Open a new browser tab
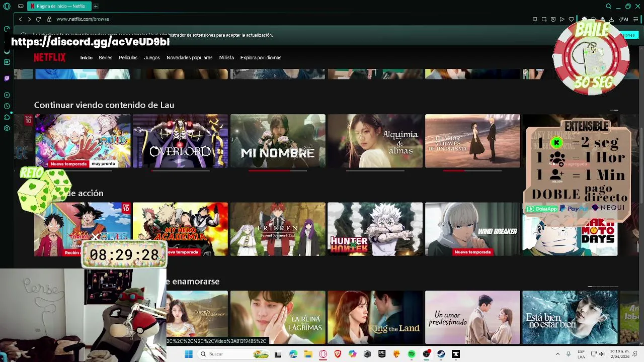 coord(96,6)
